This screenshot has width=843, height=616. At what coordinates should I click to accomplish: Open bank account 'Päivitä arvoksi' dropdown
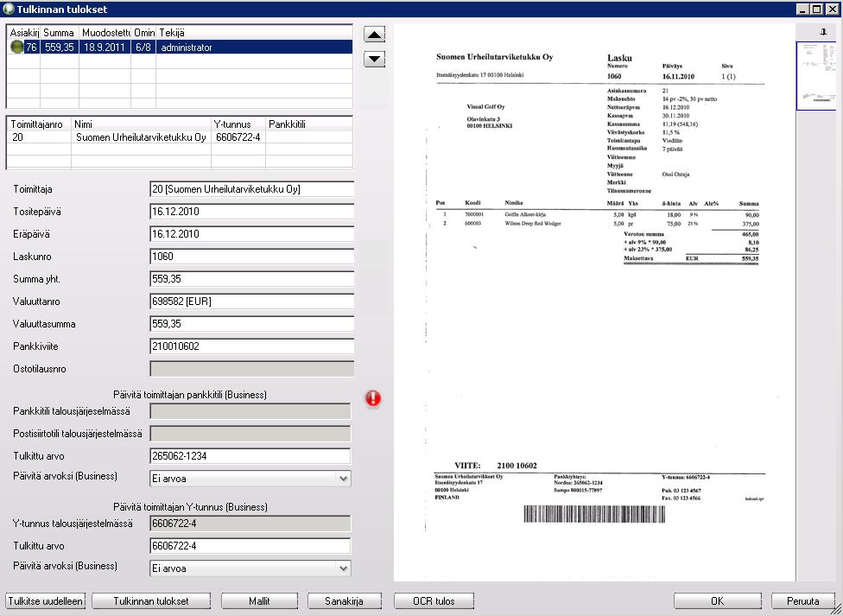pyautogui.click(x=344, y=479)
